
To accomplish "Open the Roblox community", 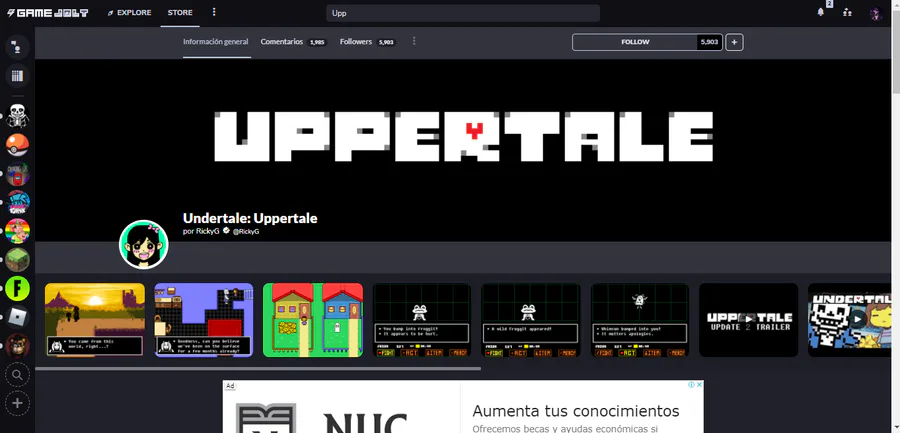I will tap(17, 317).
